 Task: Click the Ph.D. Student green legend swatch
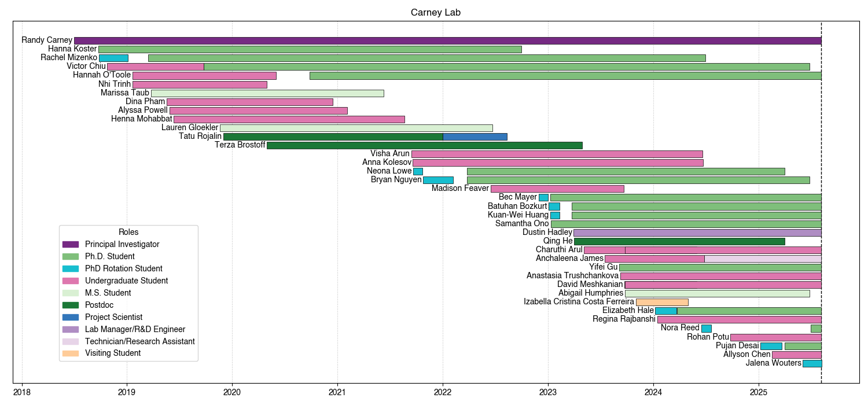[71, 256]
